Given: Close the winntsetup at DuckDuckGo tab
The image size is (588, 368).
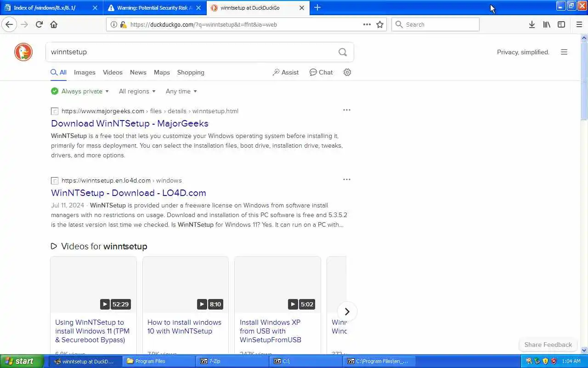Looking at the screenshot, I should [302, 8].
